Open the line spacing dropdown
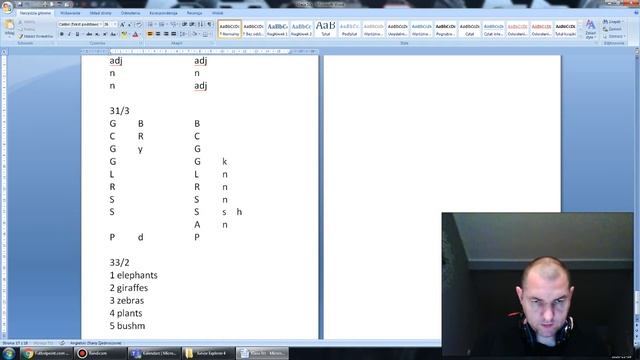Screen dimensions: 640x360 pyautogui.click(x=184, y=34)
